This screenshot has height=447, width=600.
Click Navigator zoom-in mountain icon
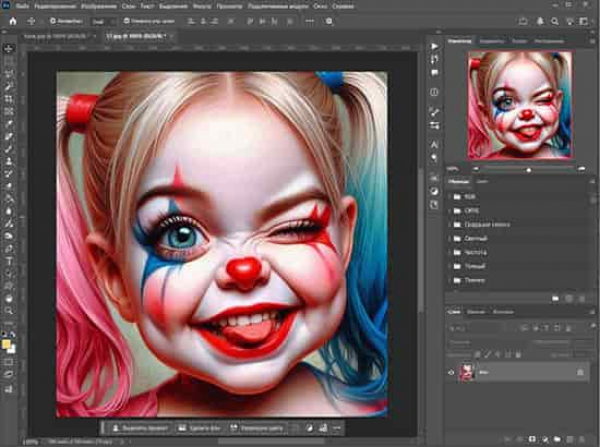[582, 169]
